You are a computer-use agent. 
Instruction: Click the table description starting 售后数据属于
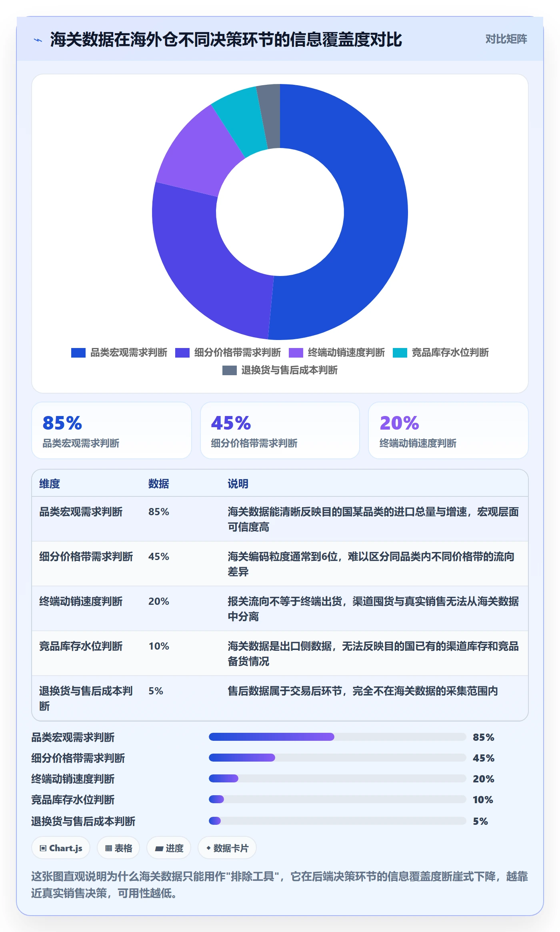click(x=363, y=691)
